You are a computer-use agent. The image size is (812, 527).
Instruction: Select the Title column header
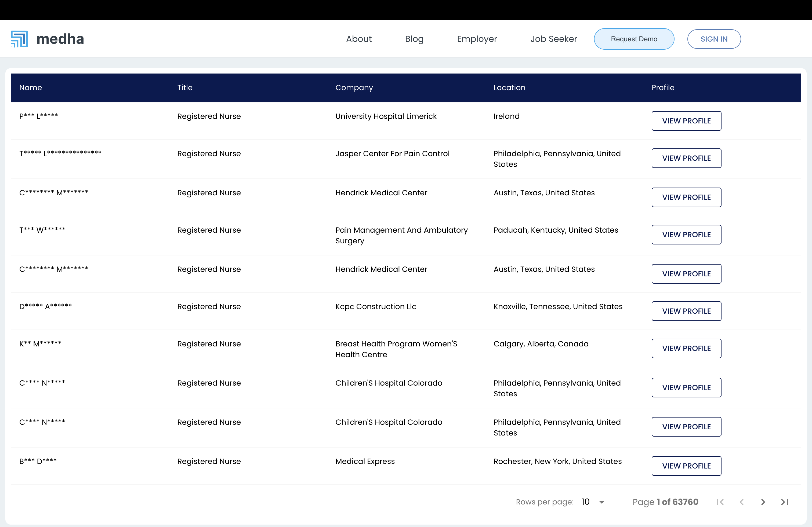coord(185,87)
